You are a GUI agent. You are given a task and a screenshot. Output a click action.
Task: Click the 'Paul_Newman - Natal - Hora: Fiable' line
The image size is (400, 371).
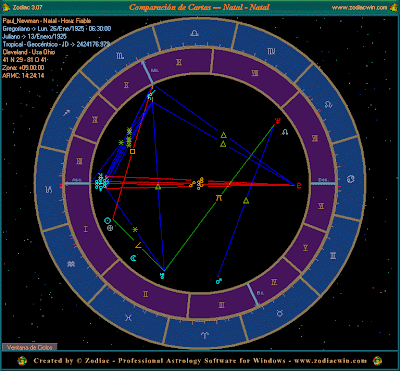(x=47, y=21)
